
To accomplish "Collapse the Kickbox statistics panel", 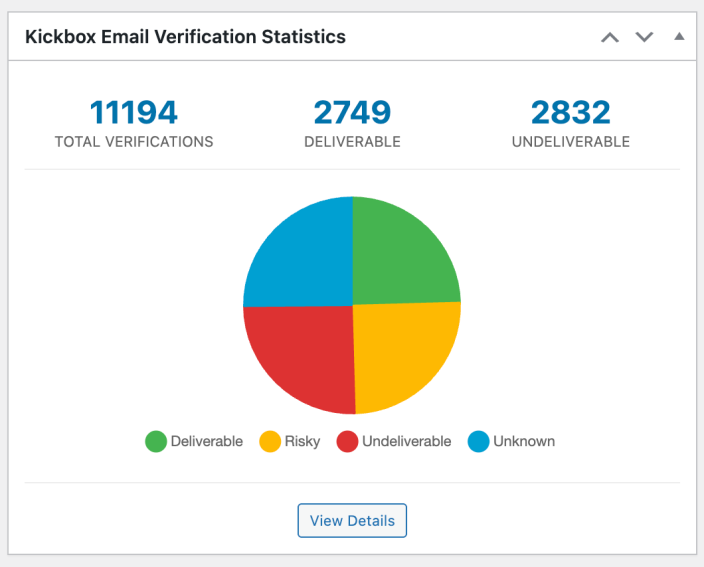I will (679, 36).
